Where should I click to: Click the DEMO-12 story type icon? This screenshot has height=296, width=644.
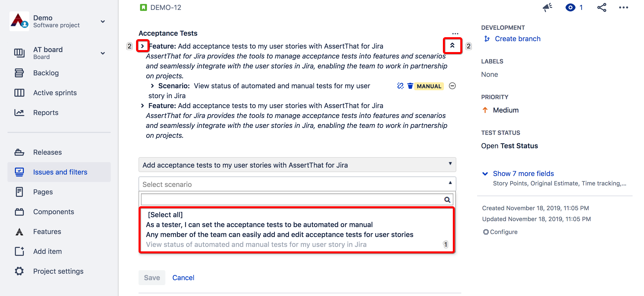click(x=143, y=7)
